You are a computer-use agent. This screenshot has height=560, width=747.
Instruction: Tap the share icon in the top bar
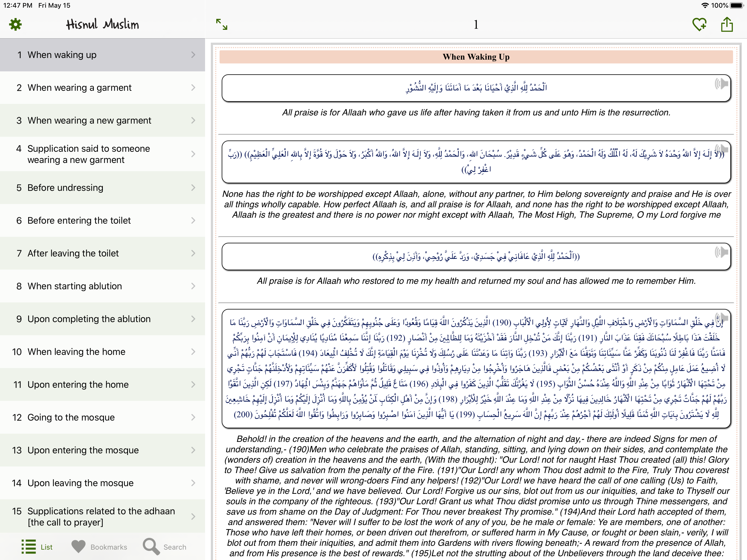727,24
